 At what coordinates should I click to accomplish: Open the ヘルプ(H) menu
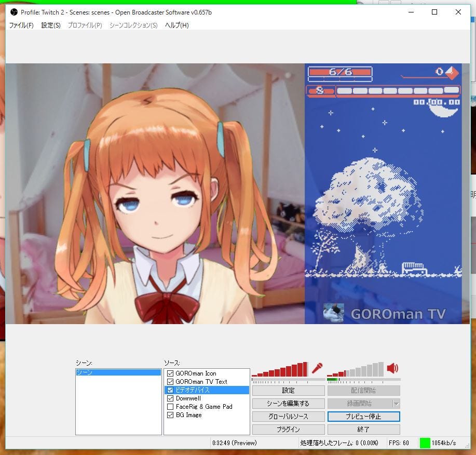pos(177,25)
